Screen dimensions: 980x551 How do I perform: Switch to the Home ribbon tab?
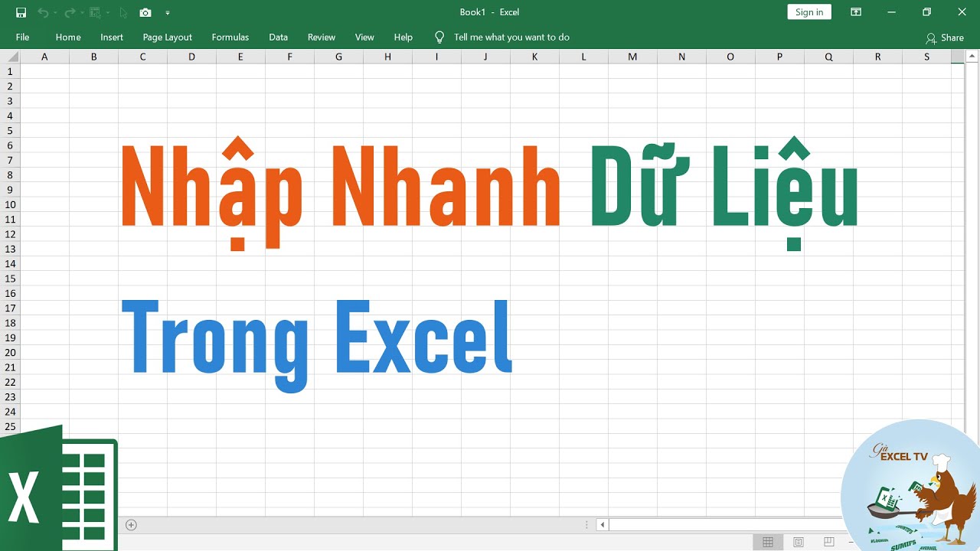pyautogui.click(x=68, y=37)
